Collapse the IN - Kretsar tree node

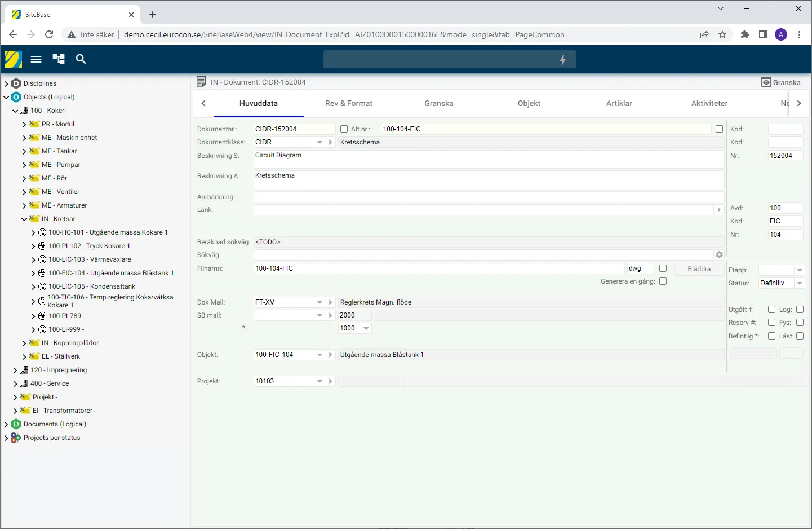click(24, 219)
